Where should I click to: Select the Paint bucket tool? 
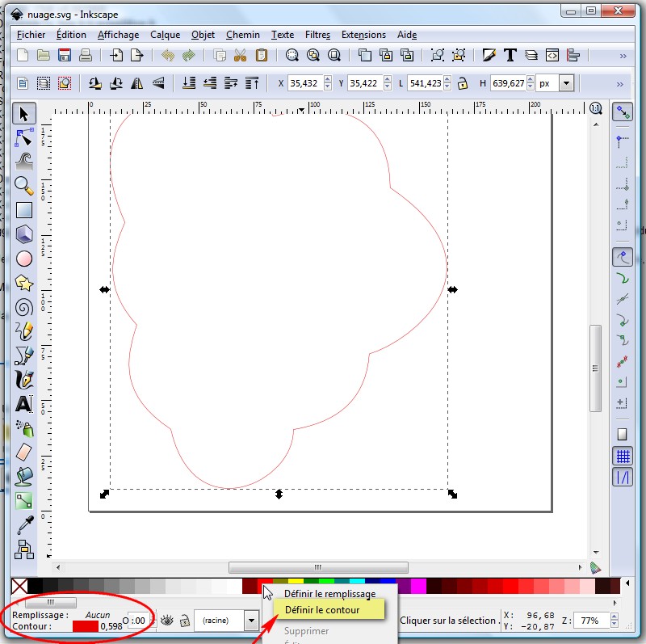(x=24, y=477)
